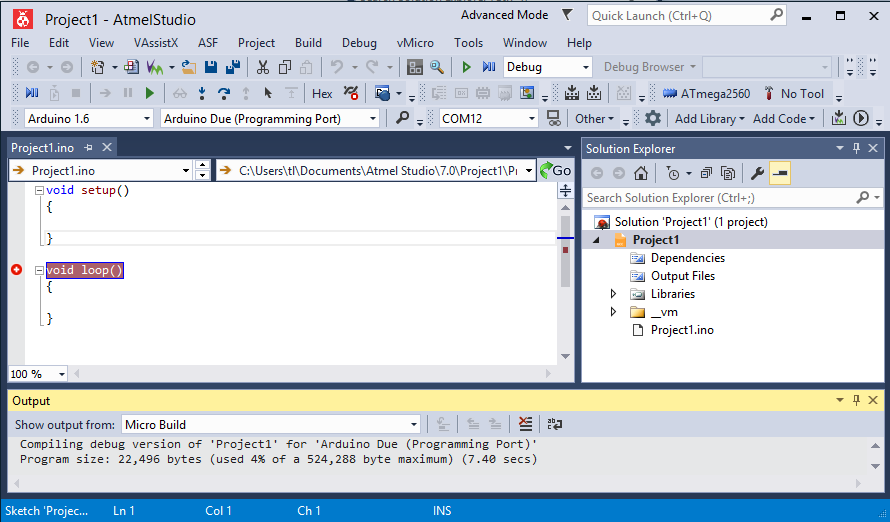Open the Debug menu
Screen dimensions: 890x522
click(x=359, y=43)
